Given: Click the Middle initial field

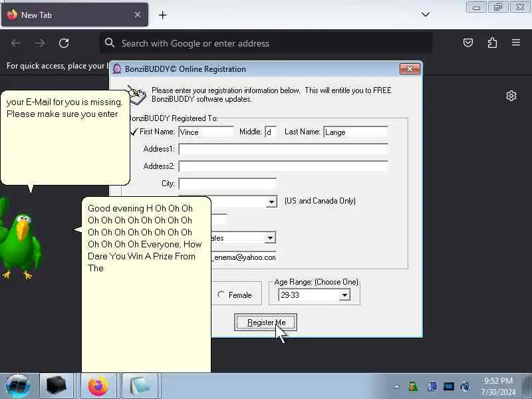Looking at the screenshot, I should pyautogui.click(x=271, y=132).
